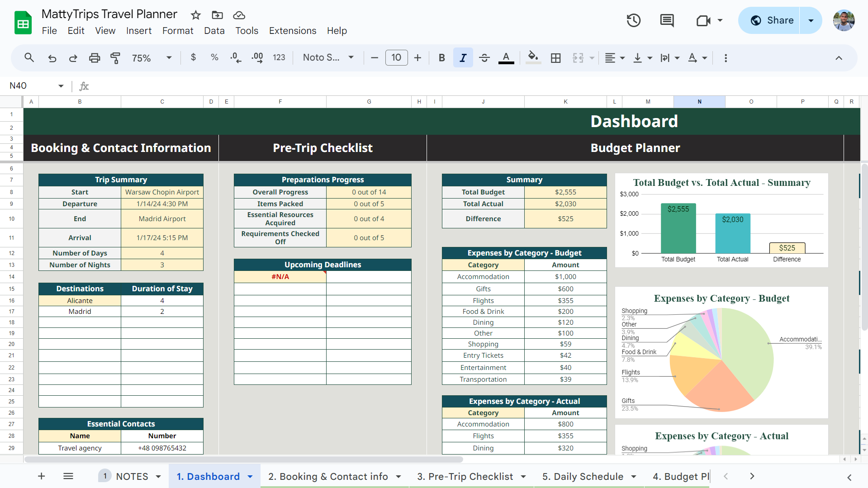
Task: Switch to Pre-Trip Checklist tab
Action: click(465, 477)
